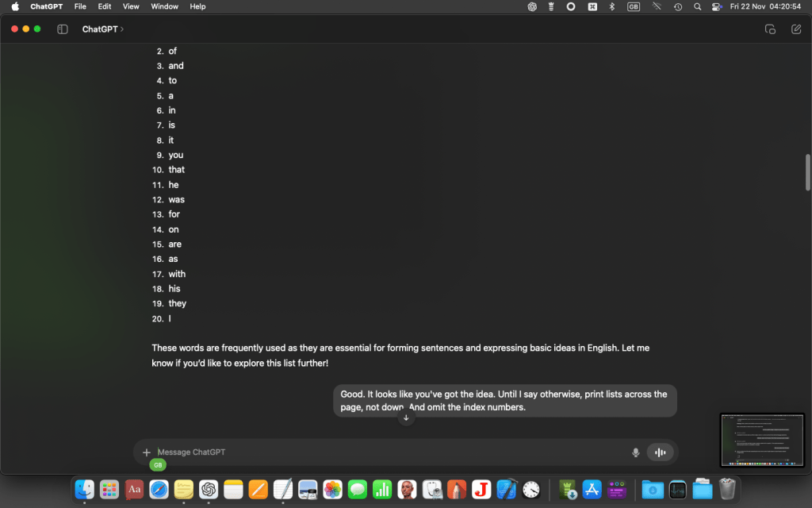Open ChatGPT icon in the menu bar
This screenshot has height=508, width=812.
[x=532, y=6]
